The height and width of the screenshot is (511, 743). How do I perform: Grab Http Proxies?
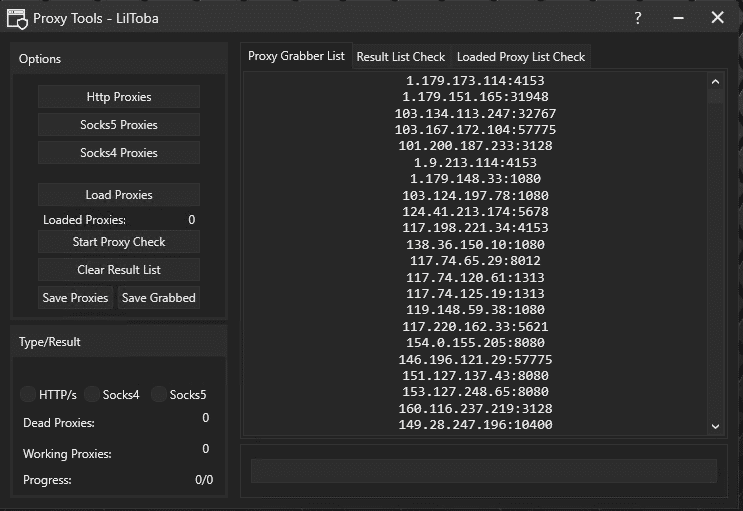pyautogui.click(x=119, y=97)
